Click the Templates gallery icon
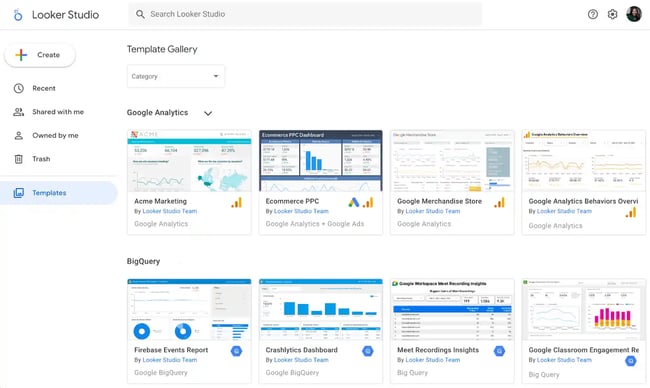The height and width of the screenshot is (388, 650). [x=19, y=193]
